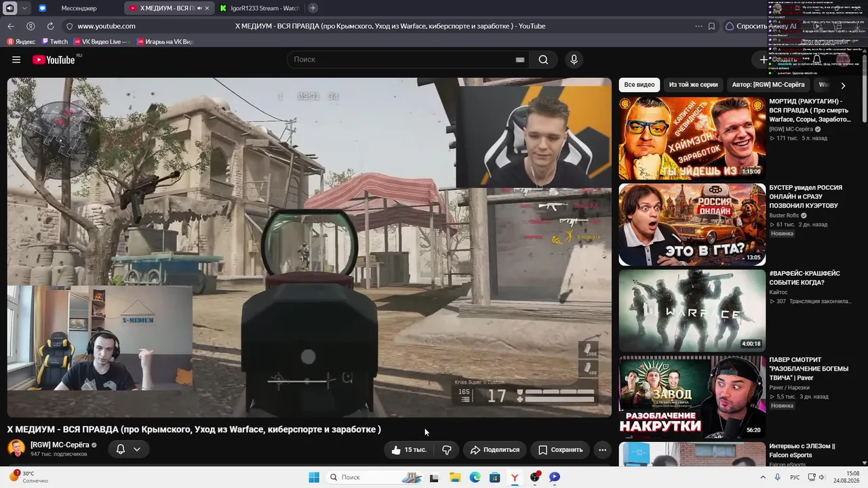
Task: Open the on-screen keyboard in the search box
Action: point(520,60)
